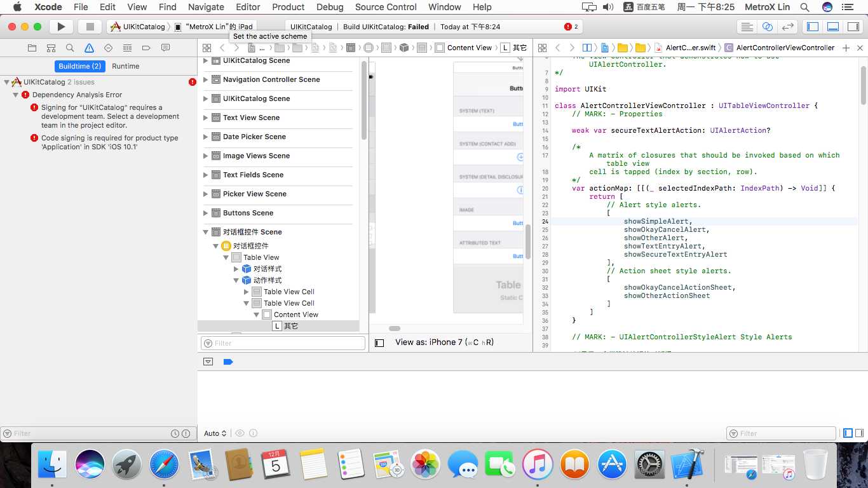Viewport: 868px width, 488px height.
Task: Switch to the version editor
Action: click(x=788, y=27)
